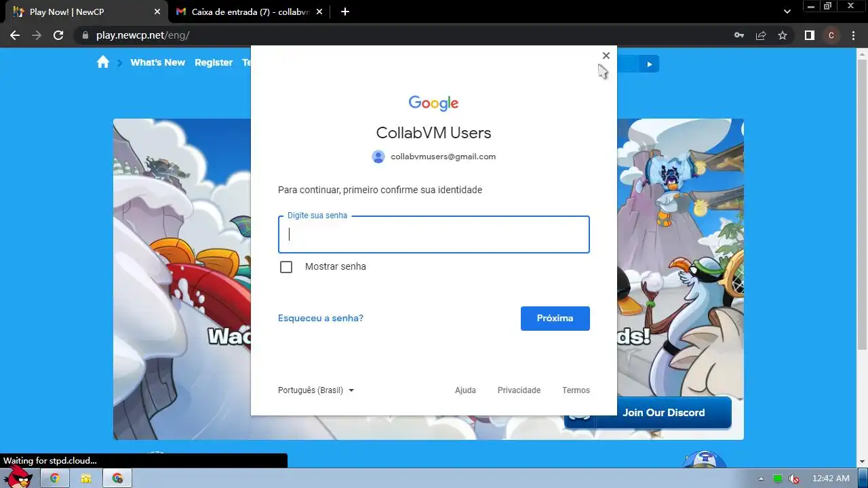Click the Google logo in the dialog

point(434,103)
